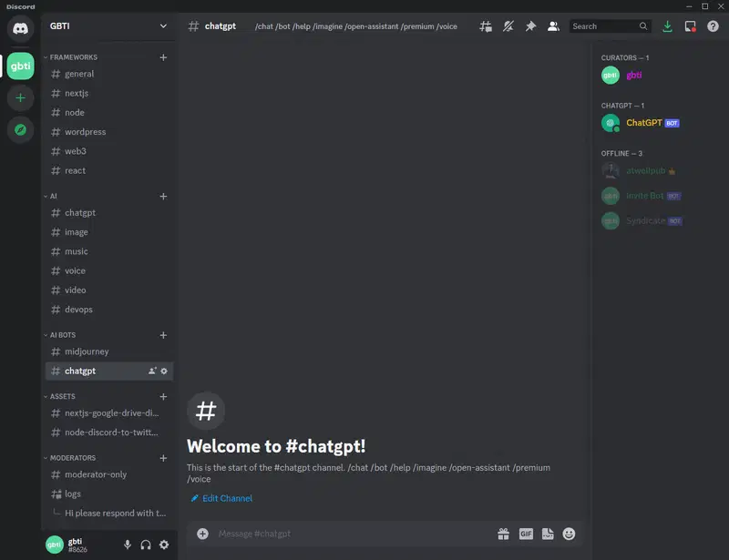729x560 pixels.
Task: Open the Threads icon in header
Action: [x=486, y=26]
